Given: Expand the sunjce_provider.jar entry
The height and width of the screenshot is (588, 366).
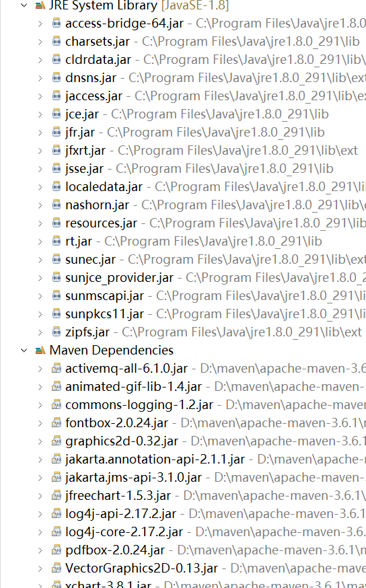Looking at the screenshot, I should (40, 278).
